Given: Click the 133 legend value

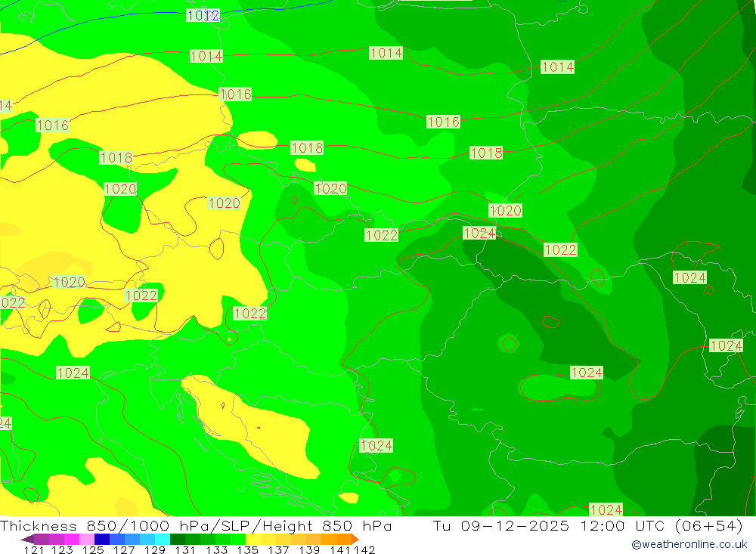Looking at the screenshot, I should [x=216, y=549].
